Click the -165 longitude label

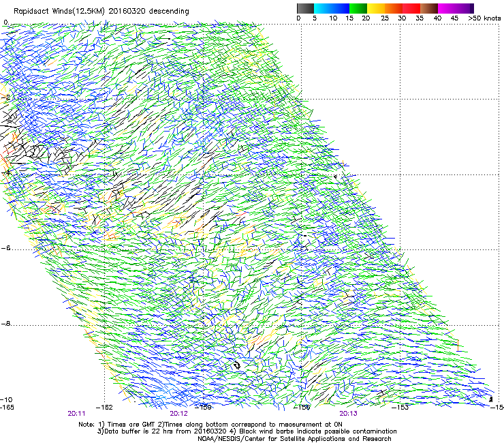coord(7,408)
